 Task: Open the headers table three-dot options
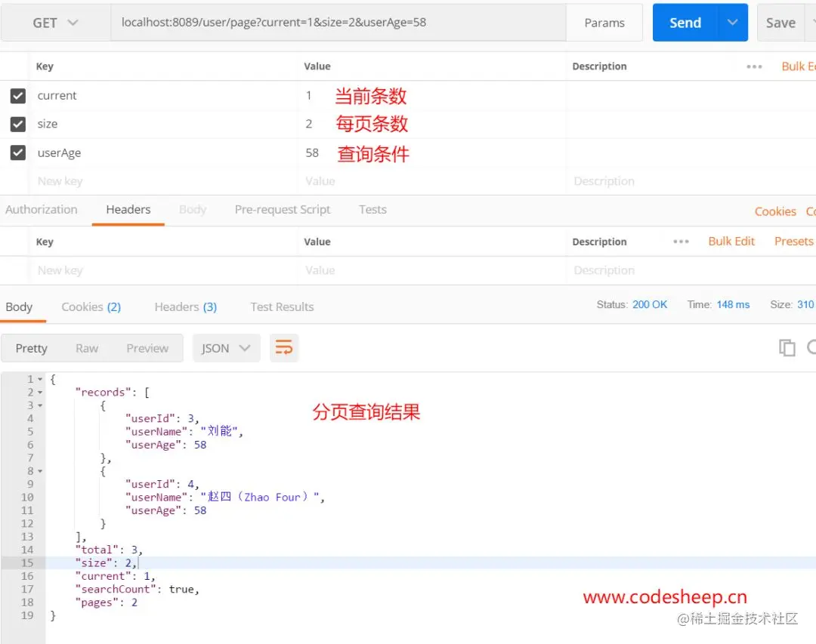(681, 242)
